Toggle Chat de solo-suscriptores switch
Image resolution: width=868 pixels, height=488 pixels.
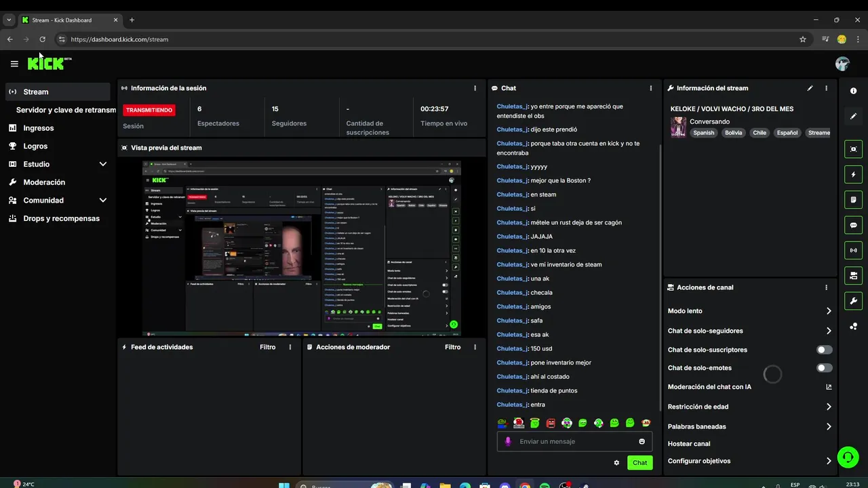(x=825, y=350)
